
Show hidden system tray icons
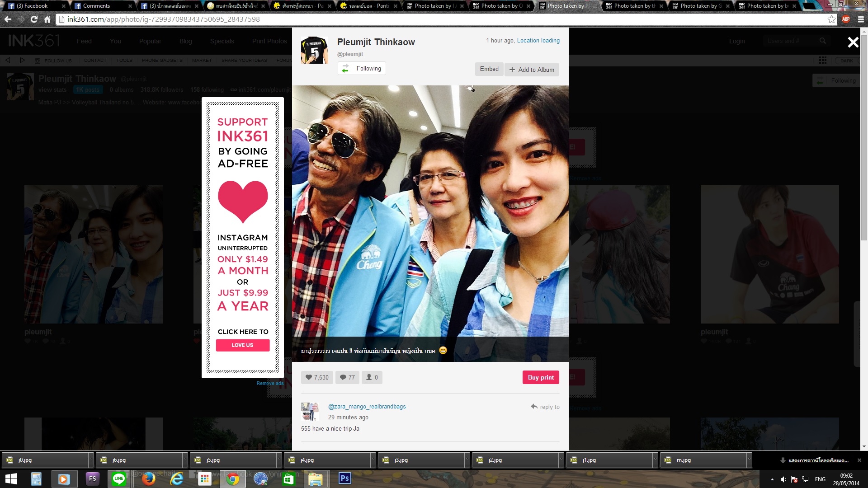(772, 479)
